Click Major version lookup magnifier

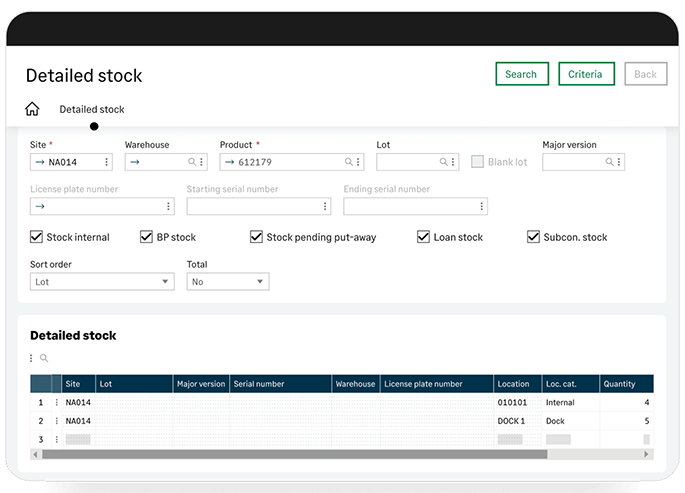coord(609,162)
